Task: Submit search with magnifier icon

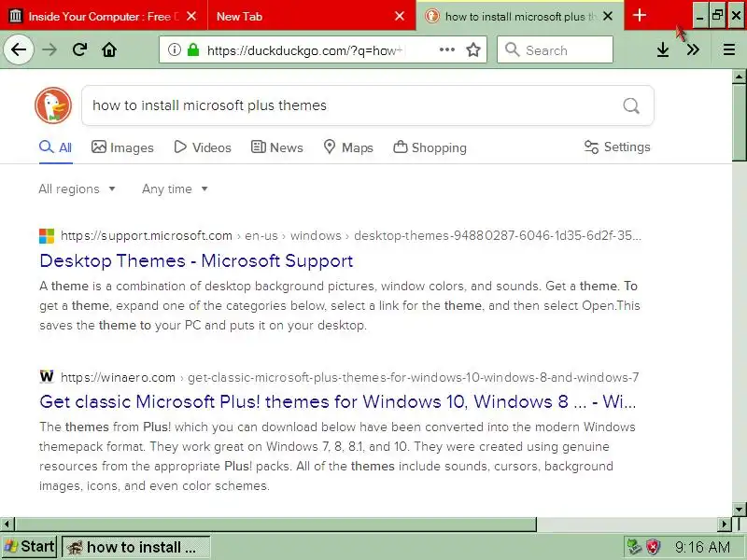Action: pos(631,105)
